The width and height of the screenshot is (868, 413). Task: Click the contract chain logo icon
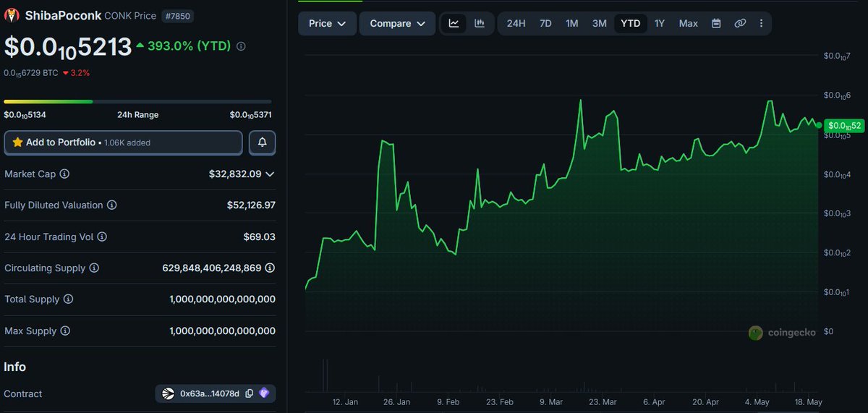tap(168, 393)
